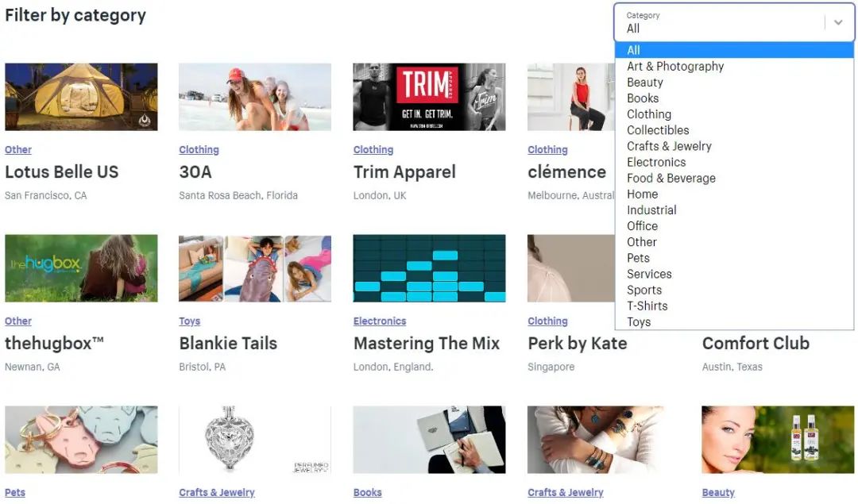This screenshot has width=858, height=504.
Task: Click the Category combo box field
Action: coord(734,22)
